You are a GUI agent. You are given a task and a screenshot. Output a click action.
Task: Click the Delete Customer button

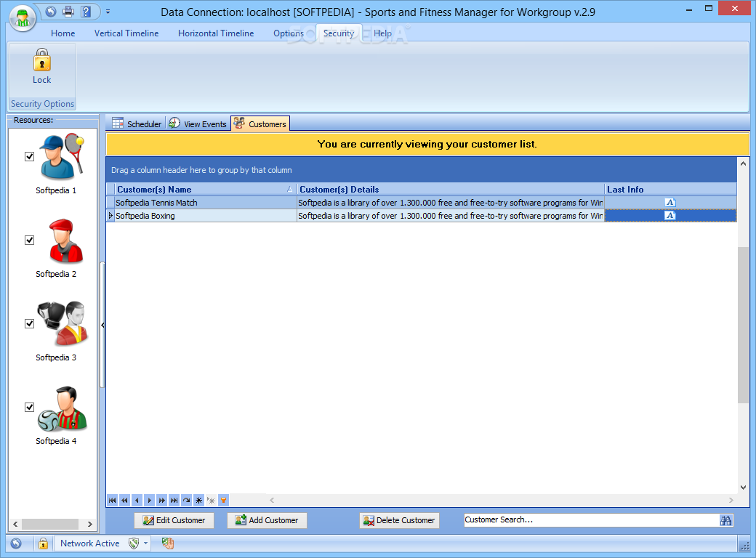(399, 520)
